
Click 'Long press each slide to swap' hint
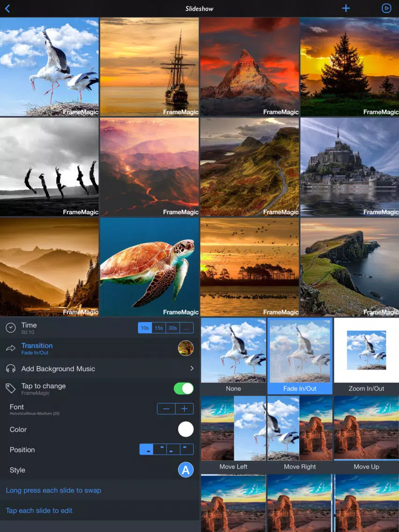coord(53,490)
